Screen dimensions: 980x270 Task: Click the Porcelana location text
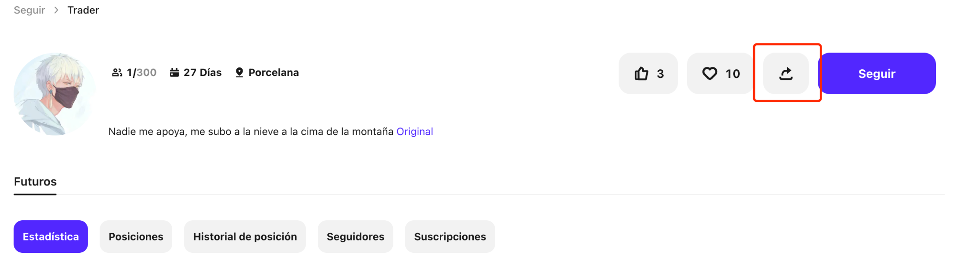coord(274,73)
